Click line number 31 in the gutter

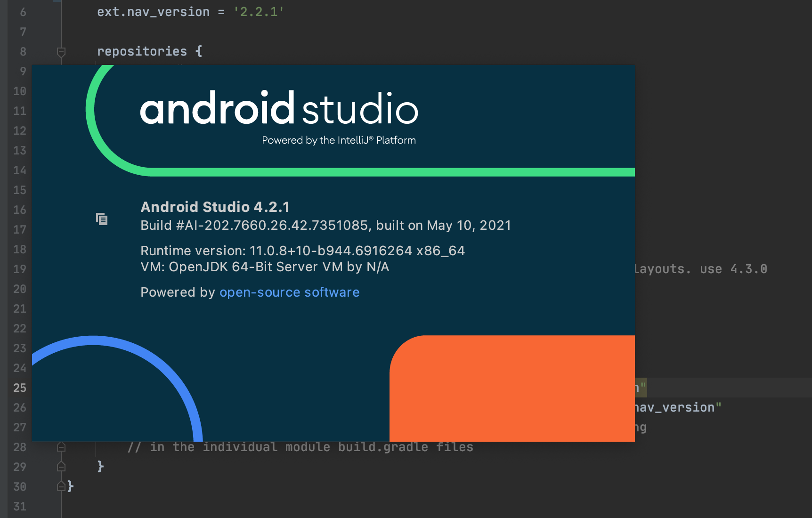20,506
